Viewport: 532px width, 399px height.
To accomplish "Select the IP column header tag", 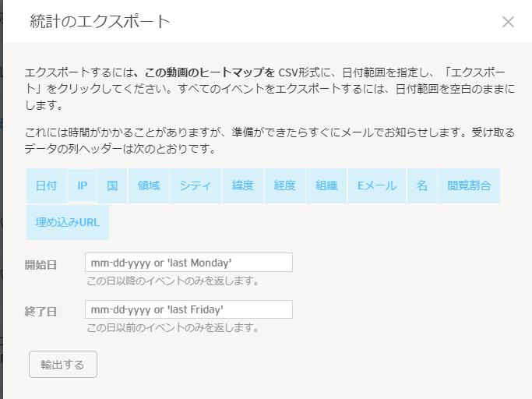I will (x=82, y=186).
